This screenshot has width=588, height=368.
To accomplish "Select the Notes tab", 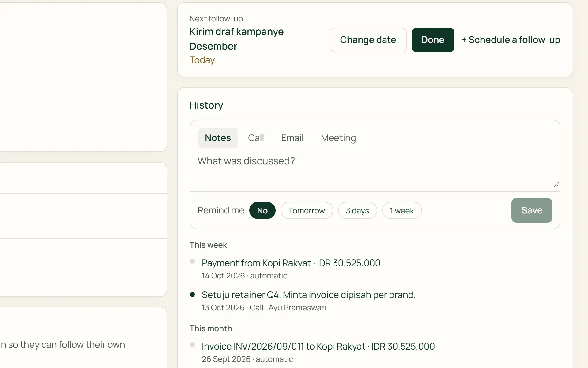I will (x=218, y=138).
